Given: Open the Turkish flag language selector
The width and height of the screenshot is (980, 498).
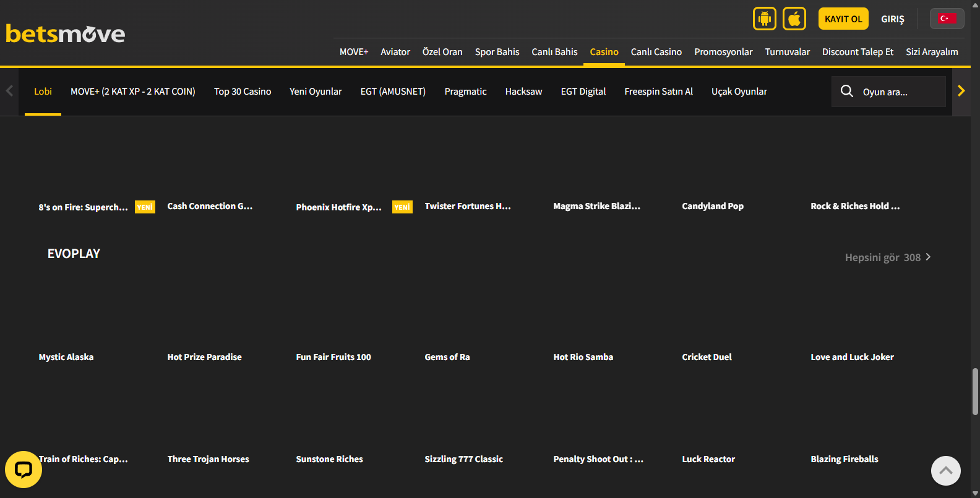Looking at the screenshot, I should (x=947, y=19).
